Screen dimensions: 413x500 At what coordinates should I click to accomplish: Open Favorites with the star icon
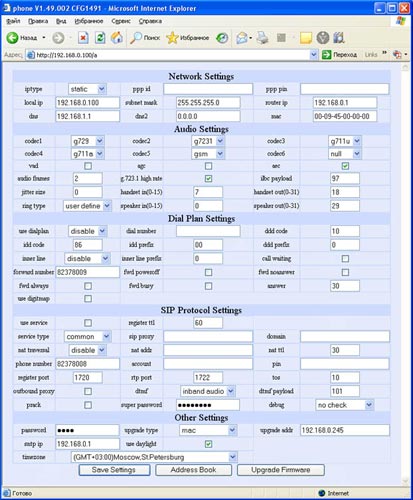tap(172, 38)
